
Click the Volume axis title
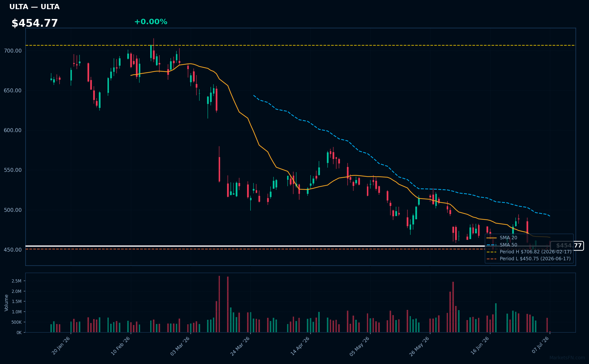[x=6, y=303]
